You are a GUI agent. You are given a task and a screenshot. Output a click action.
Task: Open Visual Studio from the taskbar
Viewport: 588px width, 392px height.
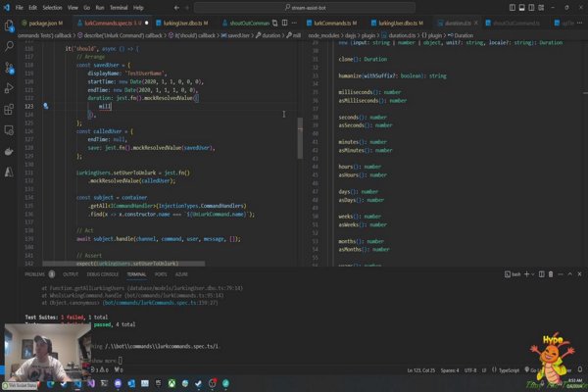click(91, 383)
